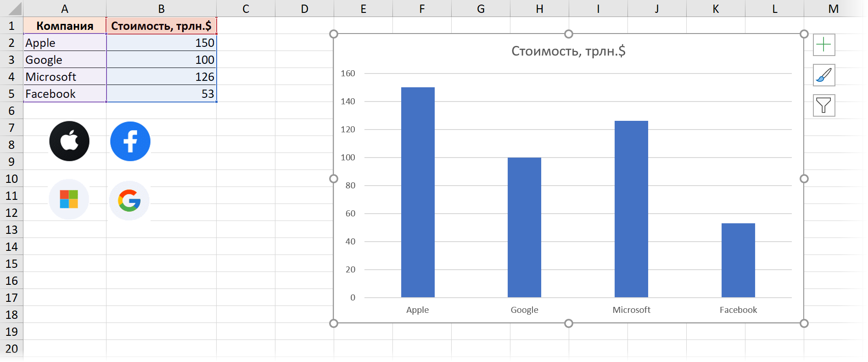This screenshot has width=868, height=362.
Task: Select header cell Компания
Action: pos(65,26)
